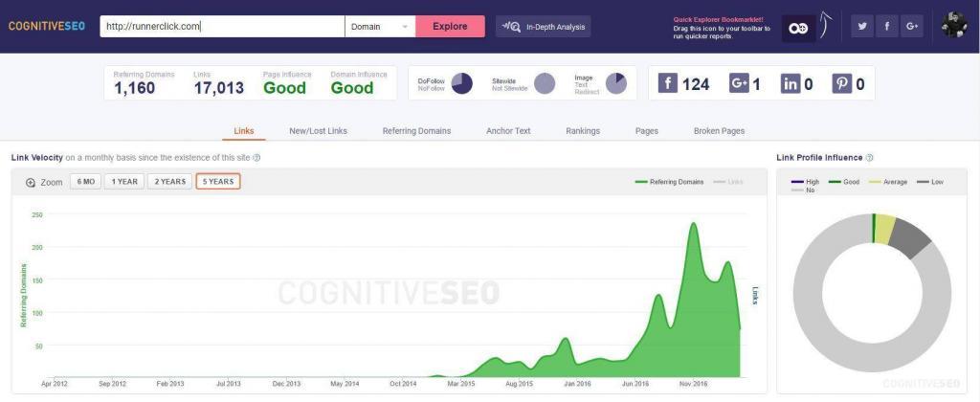Click the Image/Text/Redirect pie chart

pos(616,83)
